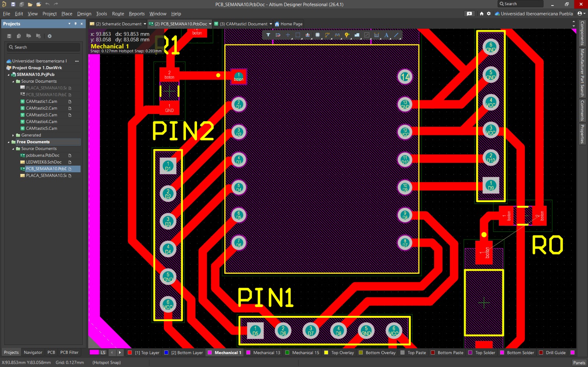Select the Place Line tool
Screen dimensions: 588x367
coord(396,35)
